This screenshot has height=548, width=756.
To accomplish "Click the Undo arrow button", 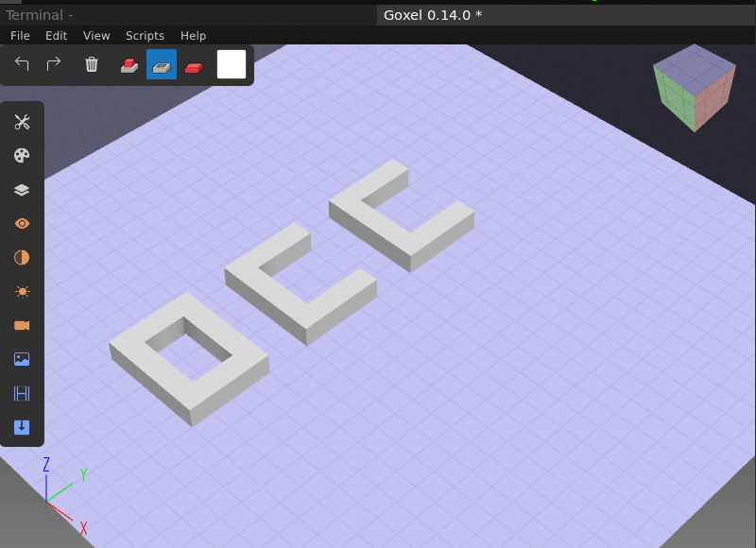I will pyautogui.click(x=23, y=64).
